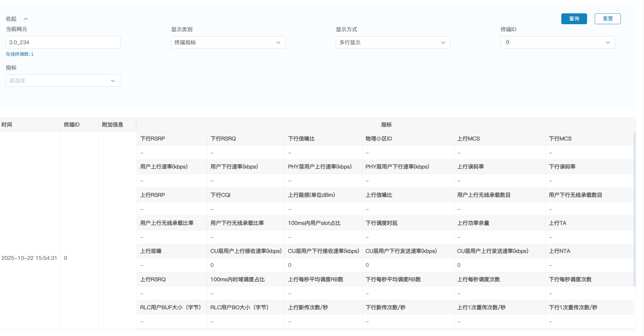Open the 指标 请选择 dropdown

click(63, 81)
